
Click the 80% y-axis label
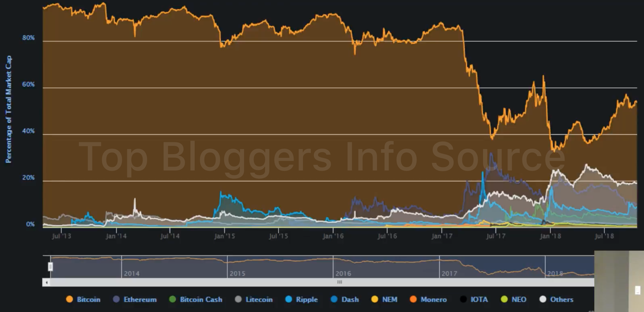(x=28, y=38)
